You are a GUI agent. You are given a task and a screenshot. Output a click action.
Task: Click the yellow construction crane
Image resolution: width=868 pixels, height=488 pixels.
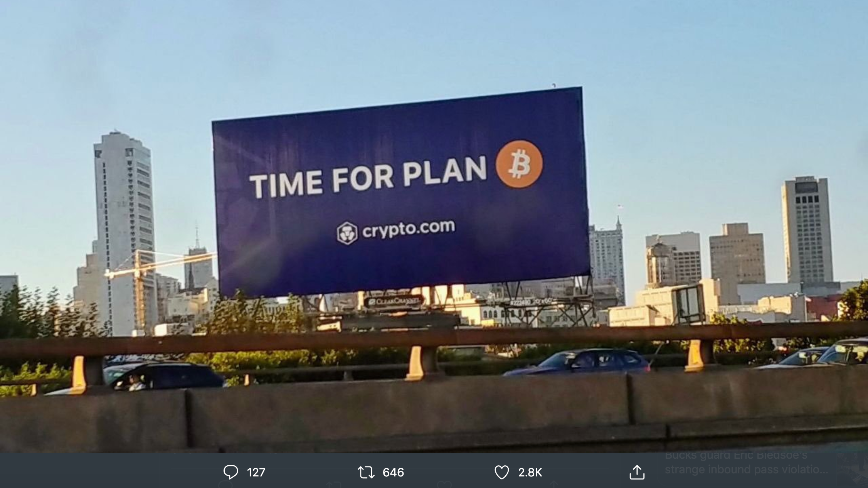pyautogui.click(x=154, y=281)
